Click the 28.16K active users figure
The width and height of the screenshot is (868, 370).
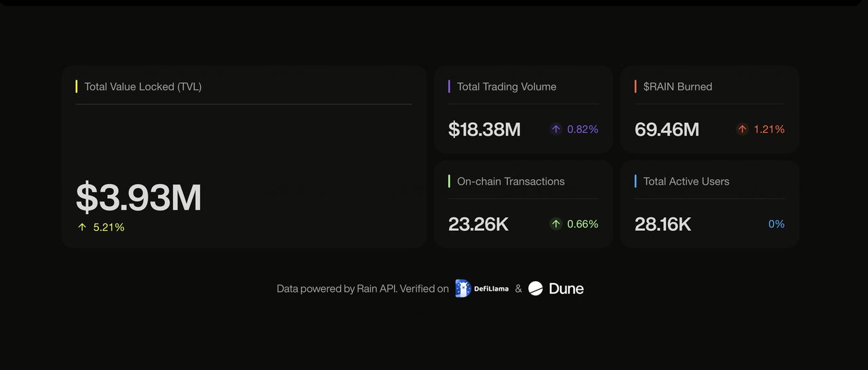point(663,224)
